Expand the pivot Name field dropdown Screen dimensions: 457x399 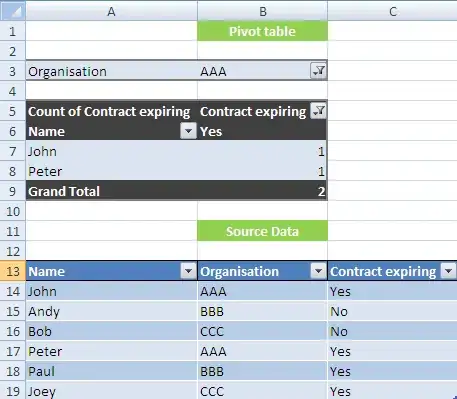point(188,131)
